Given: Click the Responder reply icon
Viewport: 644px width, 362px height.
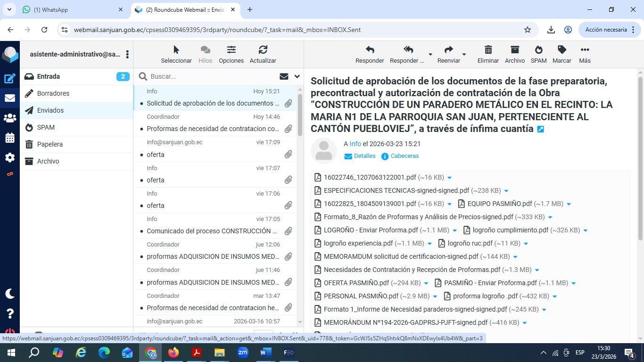Looking at the screenshot, I should coord(370,50).
